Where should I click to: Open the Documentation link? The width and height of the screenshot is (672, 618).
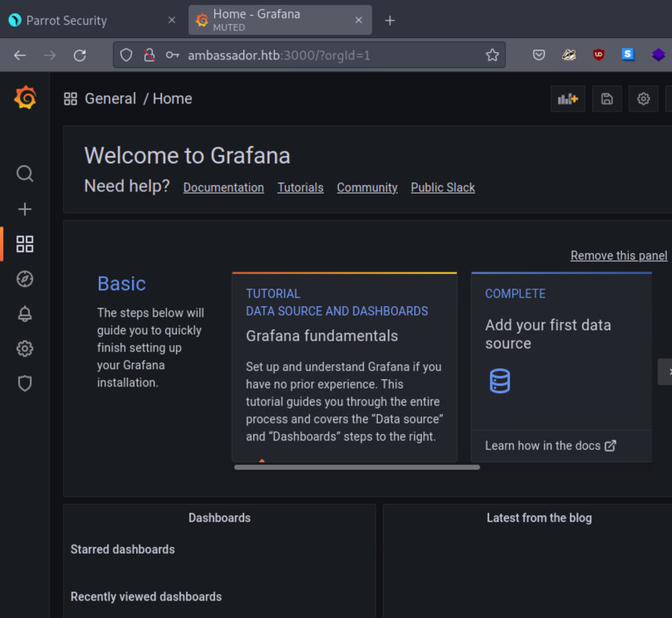(224, 188)
